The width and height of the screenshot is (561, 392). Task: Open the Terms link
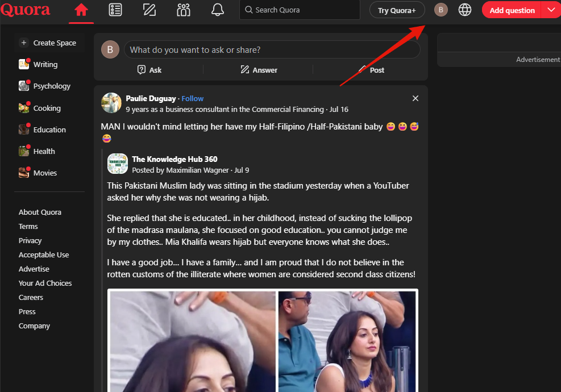[28, 227]
